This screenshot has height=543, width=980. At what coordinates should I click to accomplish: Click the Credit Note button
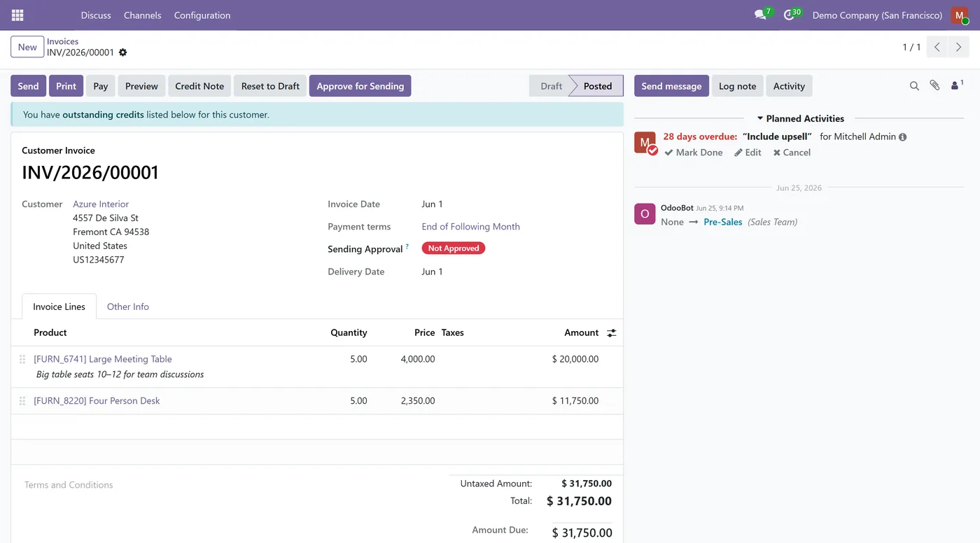coord(199,86)
